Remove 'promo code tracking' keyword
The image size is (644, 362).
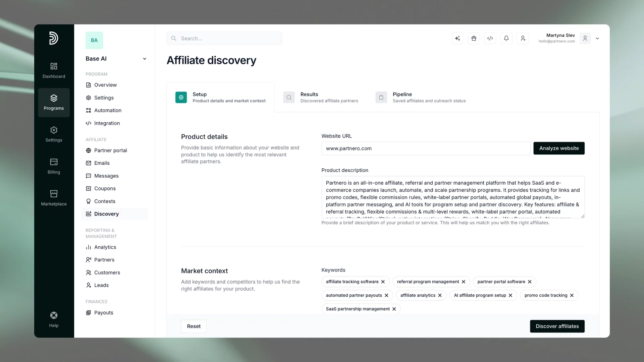coord(572,295)
